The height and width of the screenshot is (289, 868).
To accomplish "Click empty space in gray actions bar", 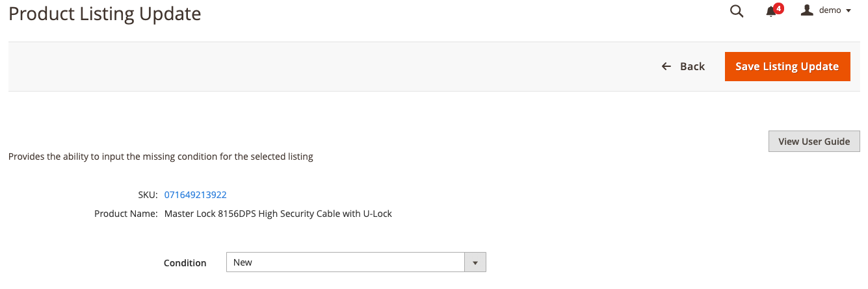I will pos(325,66).
